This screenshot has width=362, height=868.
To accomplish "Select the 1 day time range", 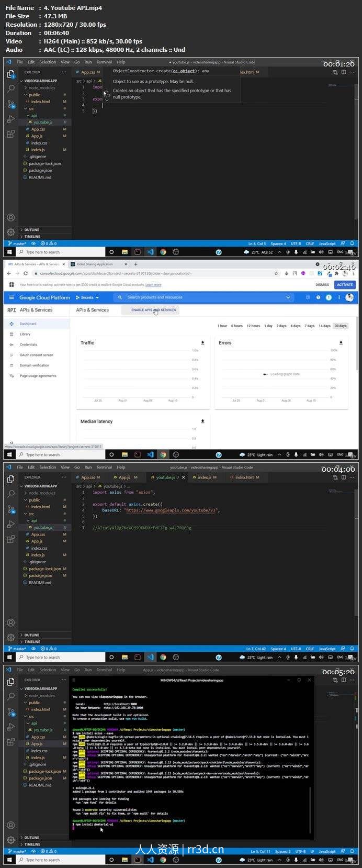I will [x=268, y=326].
